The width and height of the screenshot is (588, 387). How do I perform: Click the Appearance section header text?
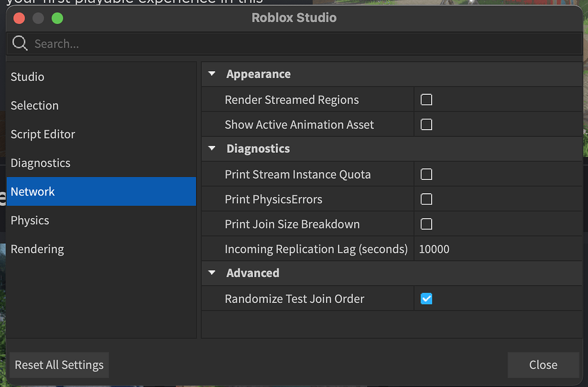258,74
